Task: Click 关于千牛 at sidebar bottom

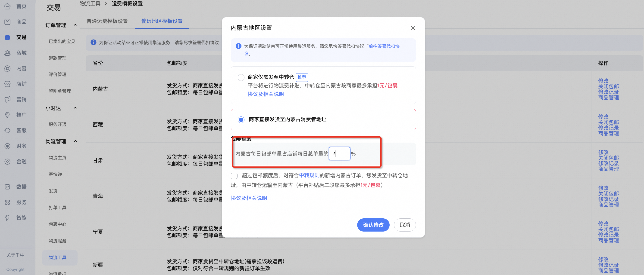Action: (15, 255)
